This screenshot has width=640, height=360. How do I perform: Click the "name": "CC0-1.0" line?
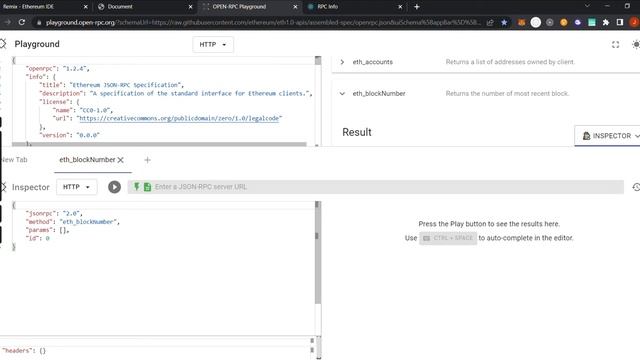click(x=82, y=110)
